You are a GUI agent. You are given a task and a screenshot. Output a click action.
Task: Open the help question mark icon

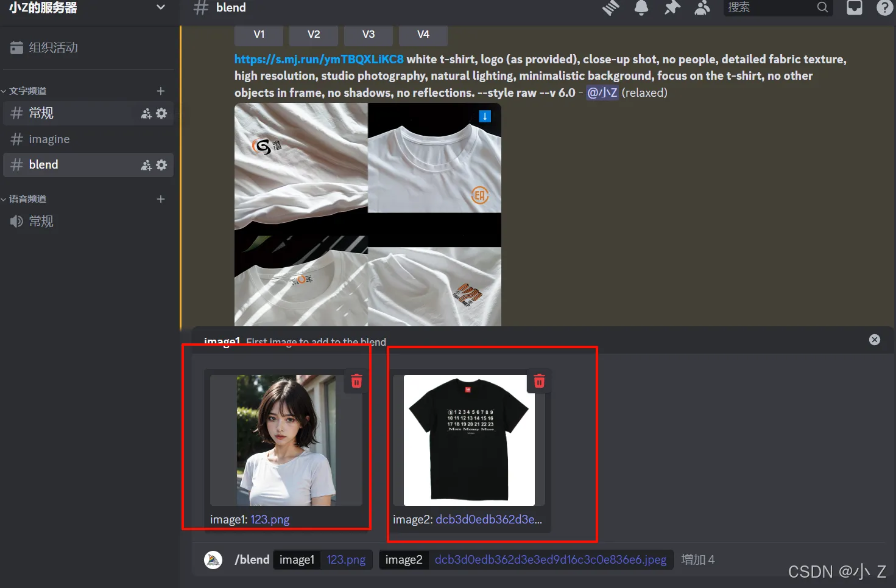click(x=884, y=7)
